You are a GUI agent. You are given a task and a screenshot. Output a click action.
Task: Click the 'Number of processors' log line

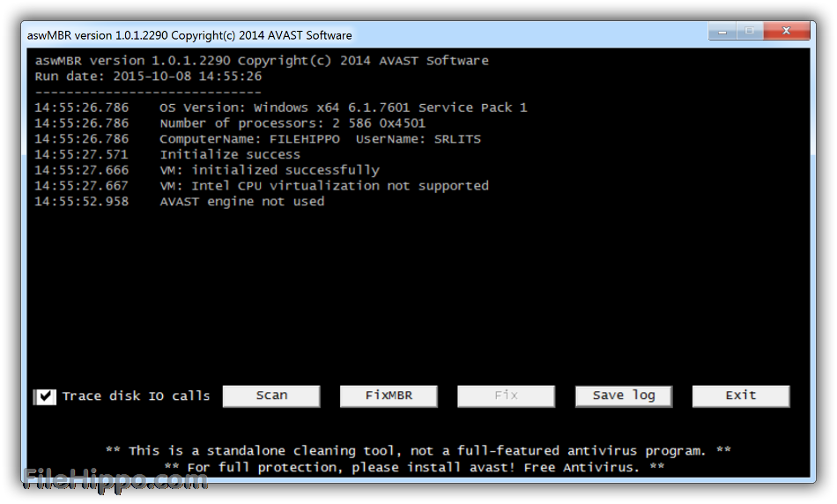(230, 123)
